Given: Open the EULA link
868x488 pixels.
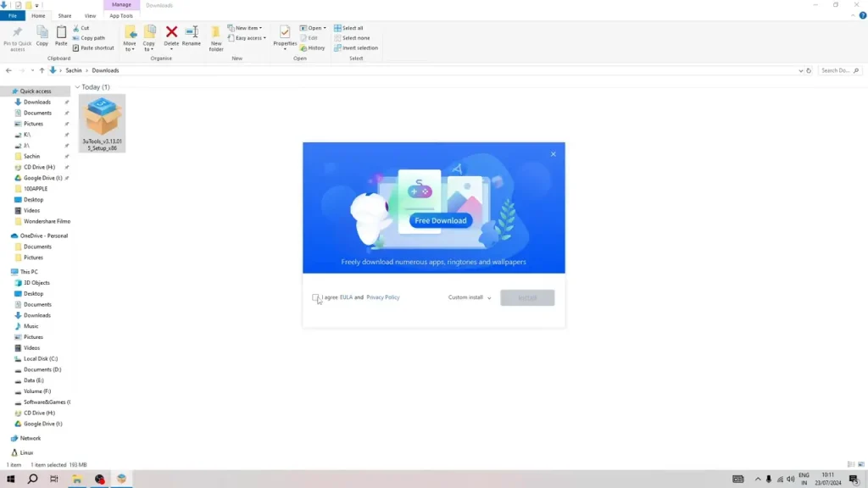Looking at the screenshot, I should 346,297.
